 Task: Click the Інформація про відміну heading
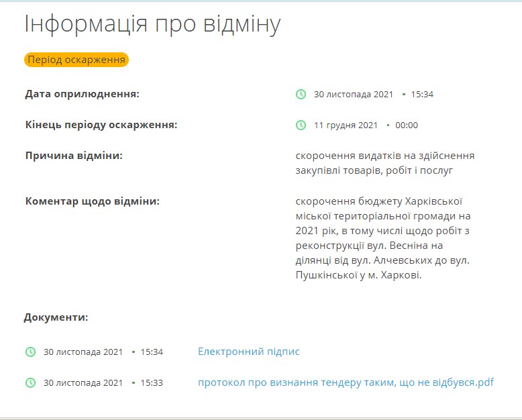[x=152, y=24]
